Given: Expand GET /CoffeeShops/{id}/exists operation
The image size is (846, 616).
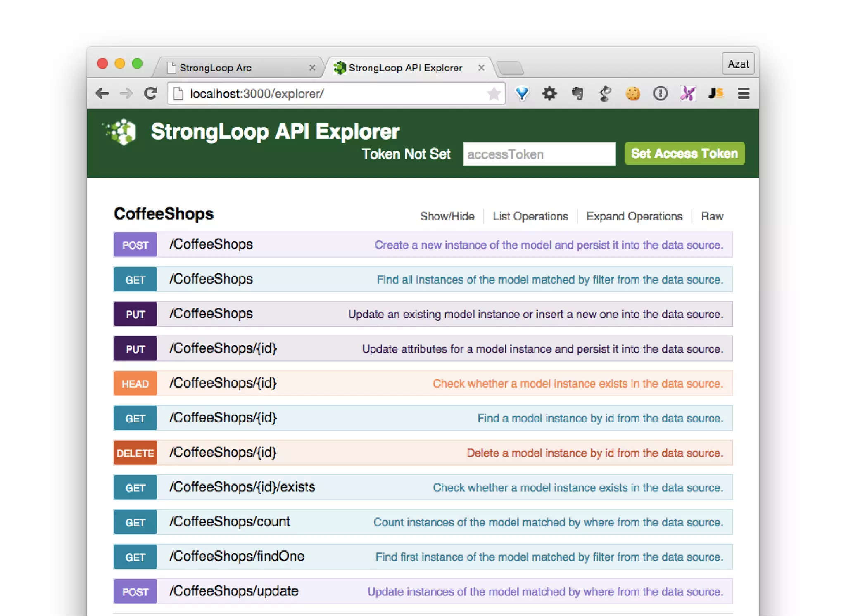Looking at the screenshot, I should click(423, 487).
